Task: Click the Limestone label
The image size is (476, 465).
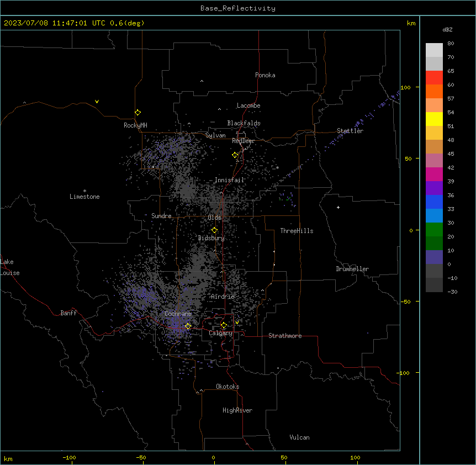Action: (84, 197)
